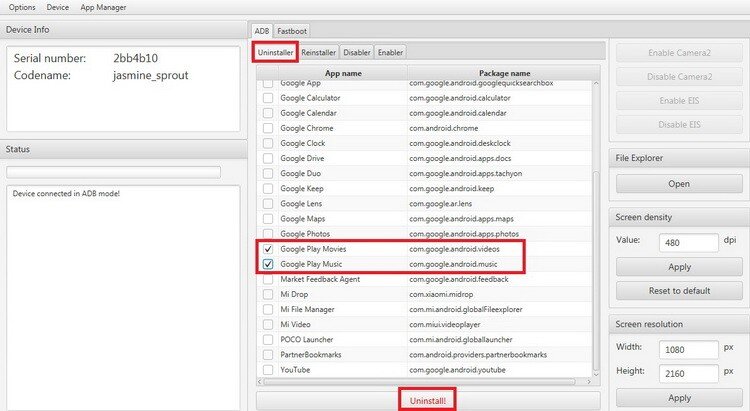Check the Google Calculator checkbox

point(268,98)
